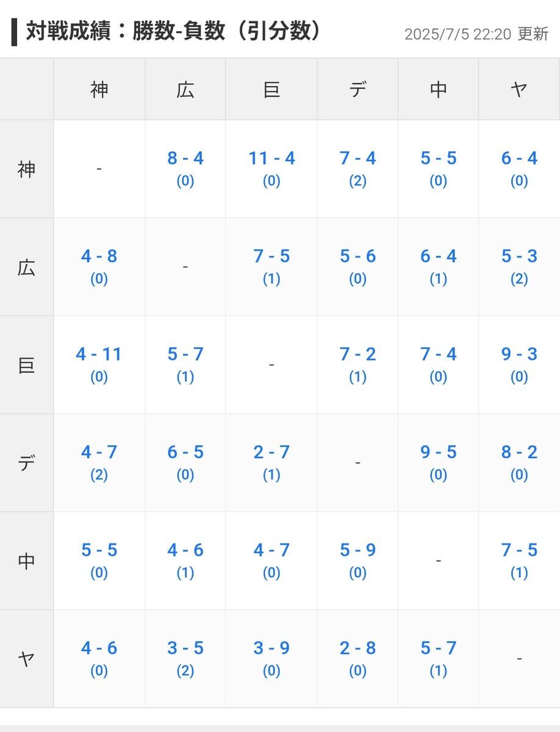560x732 pixels.
Task: Open 神 vs デ record 7 - 4
Action: [358, 159]
